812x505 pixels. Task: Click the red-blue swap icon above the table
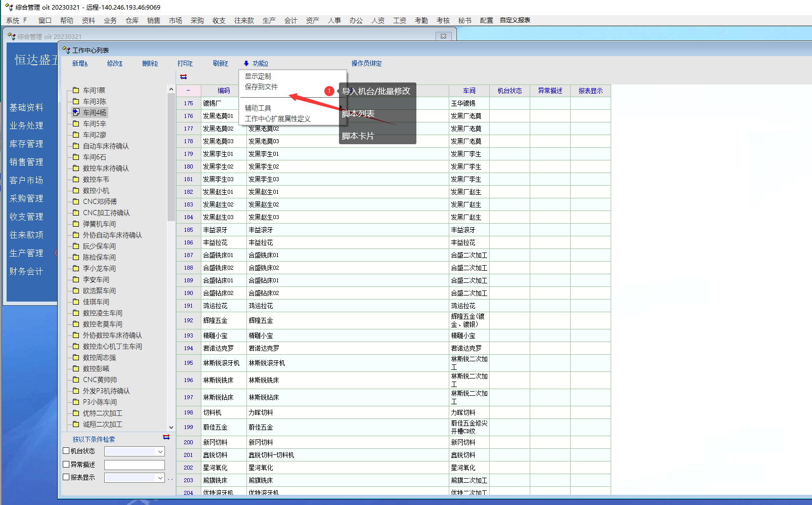pyautogui.click(x=183, y=77)
